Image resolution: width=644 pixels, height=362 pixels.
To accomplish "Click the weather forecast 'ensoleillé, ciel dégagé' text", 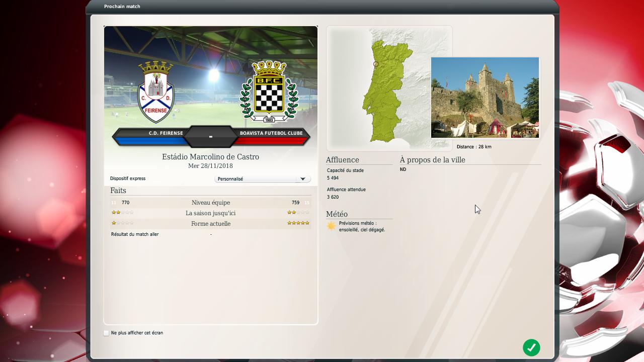I will (362, 230).
